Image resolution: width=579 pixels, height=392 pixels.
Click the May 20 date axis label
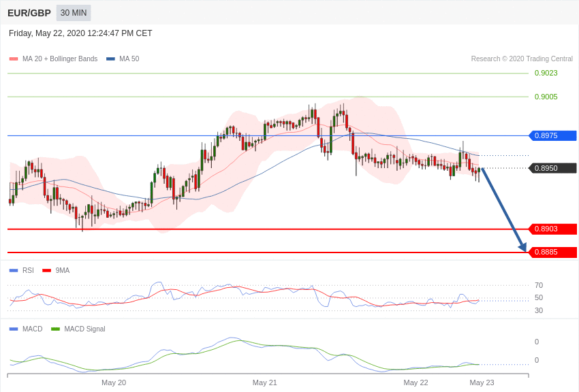pos(114,382)
